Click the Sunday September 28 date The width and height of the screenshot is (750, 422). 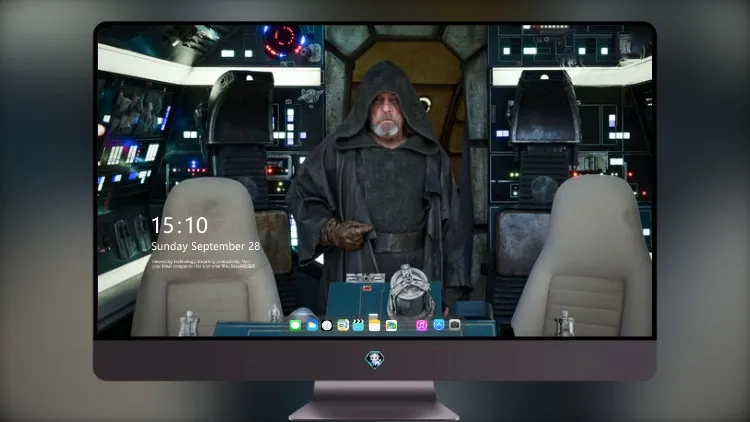(x=206, y=246)
